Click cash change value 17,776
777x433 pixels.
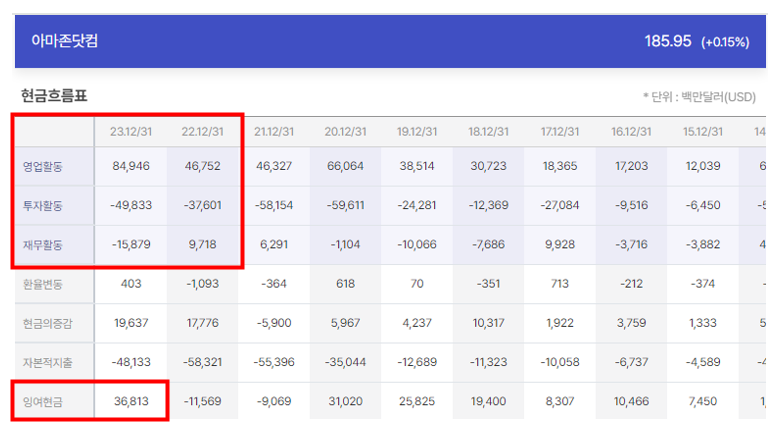pyautogui.click(x=202, y=323)
